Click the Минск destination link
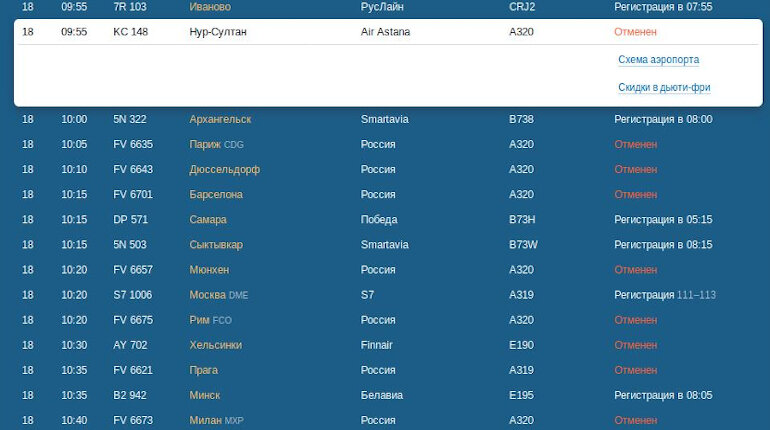 [205, 395]
